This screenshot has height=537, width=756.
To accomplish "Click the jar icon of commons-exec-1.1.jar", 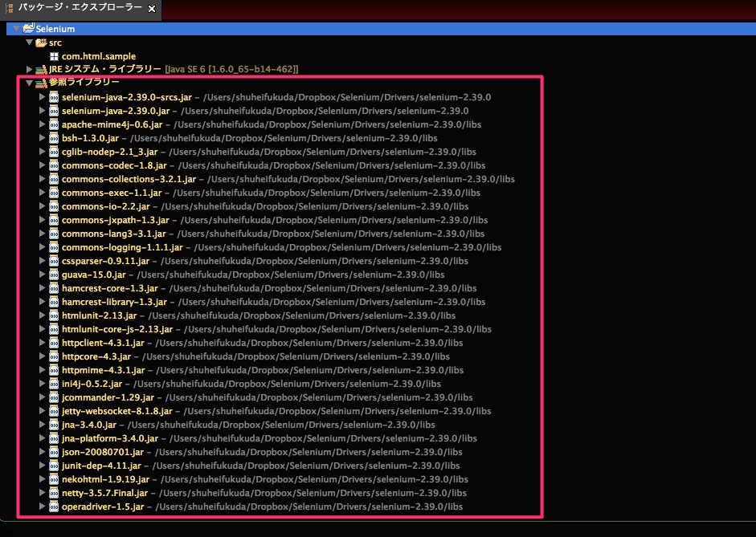I will tap(54, 193).
